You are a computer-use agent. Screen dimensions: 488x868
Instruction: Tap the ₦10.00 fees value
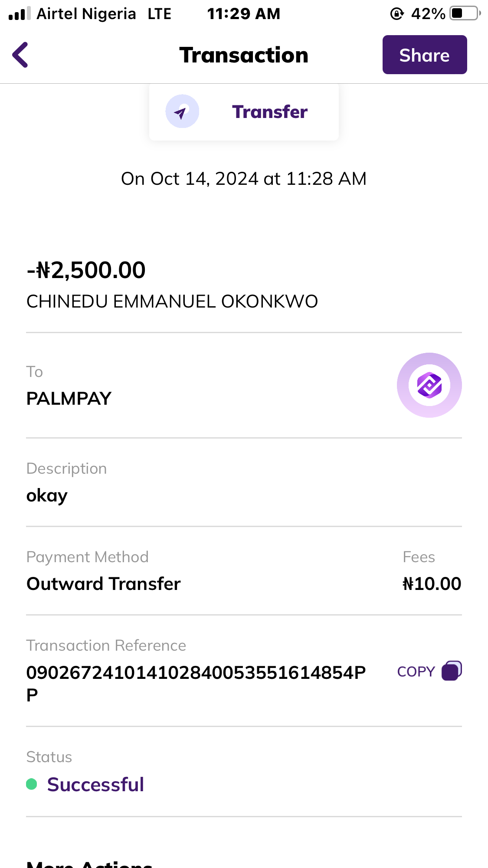pos(432,584)
